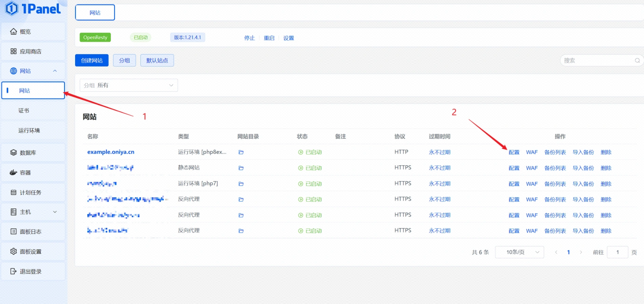The height and width of the screenshot is (304, 644).
Task: Open website directory folder icon for example.oniya.cn
Action: point(241,152)
